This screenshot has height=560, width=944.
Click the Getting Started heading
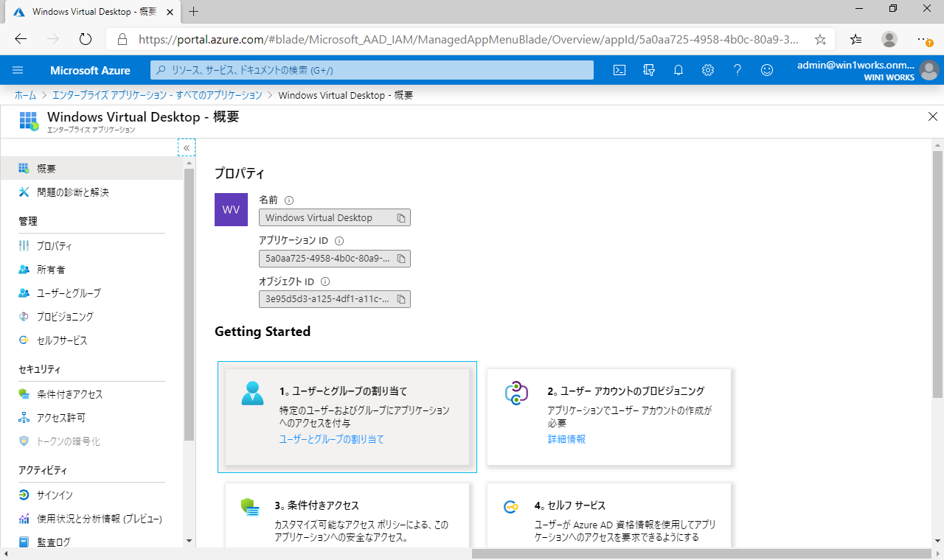click(263, 332)
